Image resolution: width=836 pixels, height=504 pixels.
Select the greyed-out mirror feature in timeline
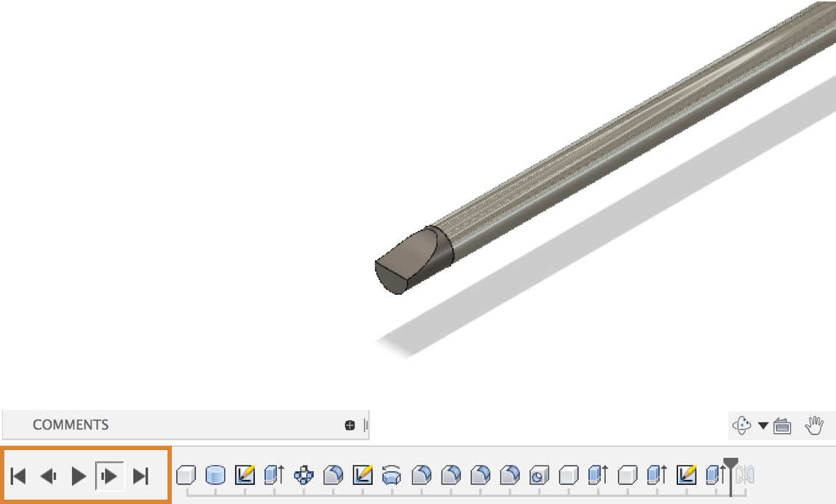tap(746, 475)
